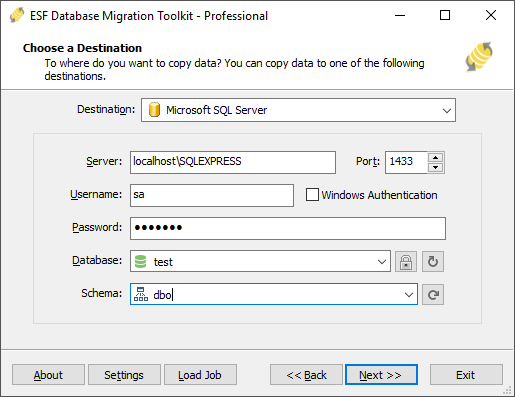Maximize the ESF Toolkit window
This screenshot has width=515, height=397.
[445, 15]
